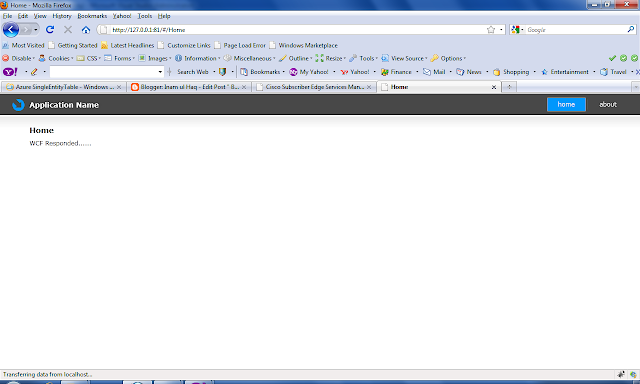Open Yahoo toolbar Mail icon
The height and width of the screenshot is (384, 640).
pyautogui.click(x=434, y=72)
